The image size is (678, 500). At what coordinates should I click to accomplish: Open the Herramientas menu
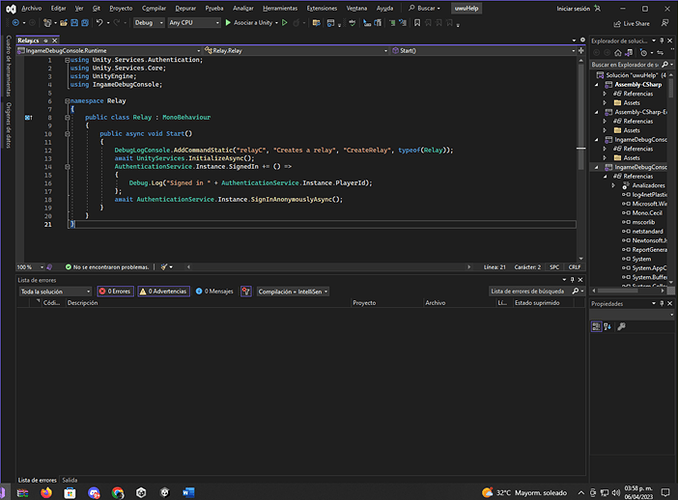click(x=280, y=8)
